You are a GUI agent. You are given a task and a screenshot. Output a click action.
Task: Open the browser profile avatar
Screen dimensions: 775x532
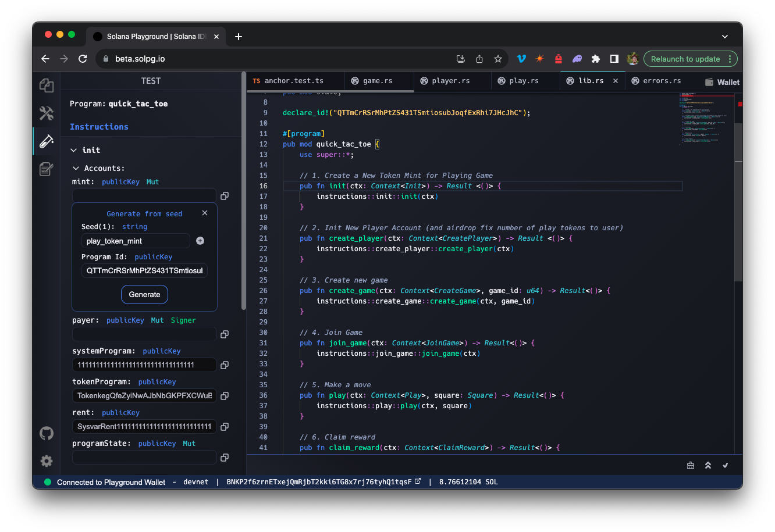632,59
